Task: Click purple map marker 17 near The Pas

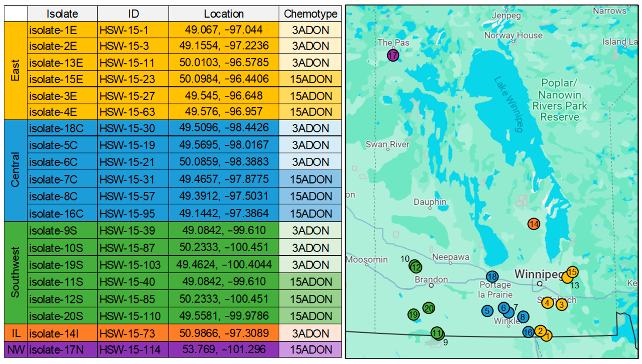Action: (x=393, y=55)
